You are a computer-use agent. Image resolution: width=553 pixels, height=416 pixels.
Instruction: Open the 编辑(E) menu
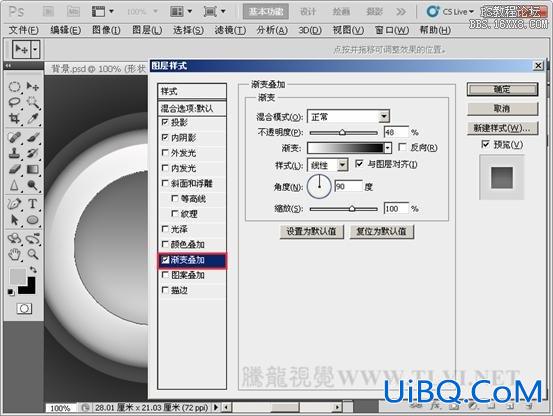66,30
